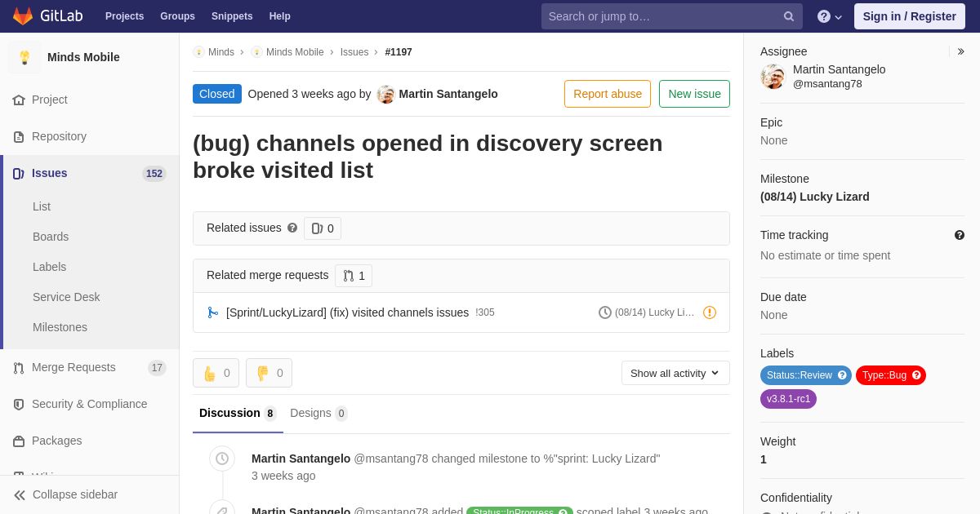Click the v3.8.1-rc1 label
Screen dimensions: 980x514
coord(788,399)
